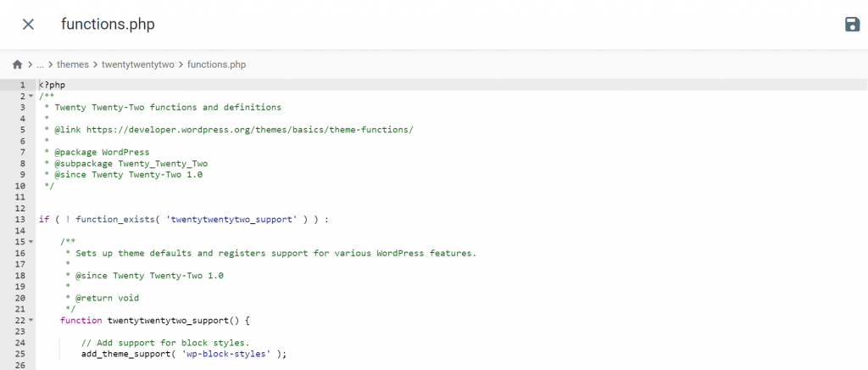Viewport: 868px width, 370px height.
Task: Click the '@package WordPress' line
Action: tap(102, 152)
